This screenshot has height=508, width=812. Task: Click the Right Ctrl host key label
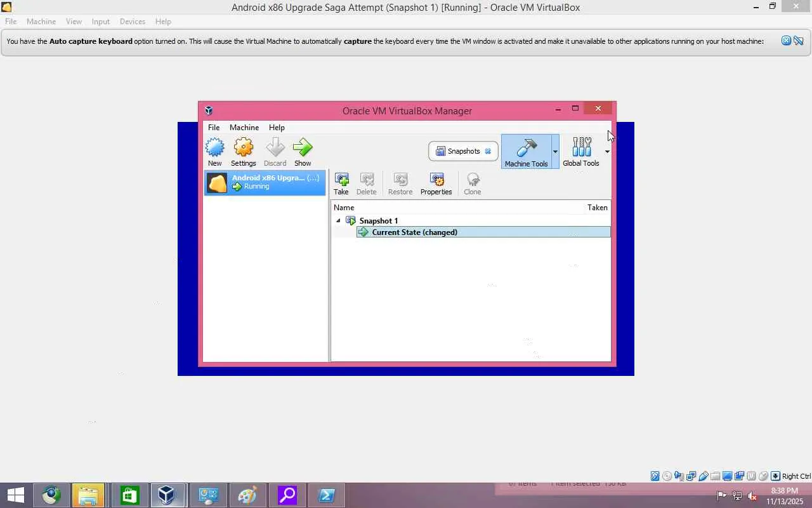(x=796, y=476)
